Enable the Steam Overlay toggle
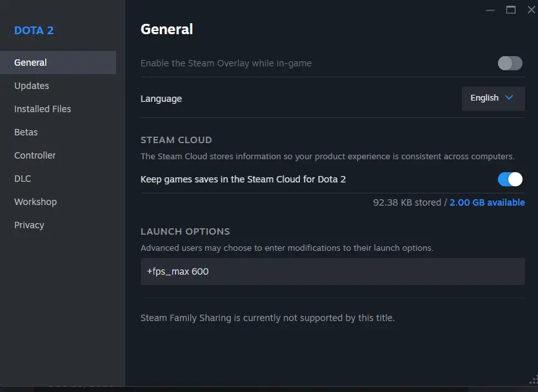 [x=510, y=63]
